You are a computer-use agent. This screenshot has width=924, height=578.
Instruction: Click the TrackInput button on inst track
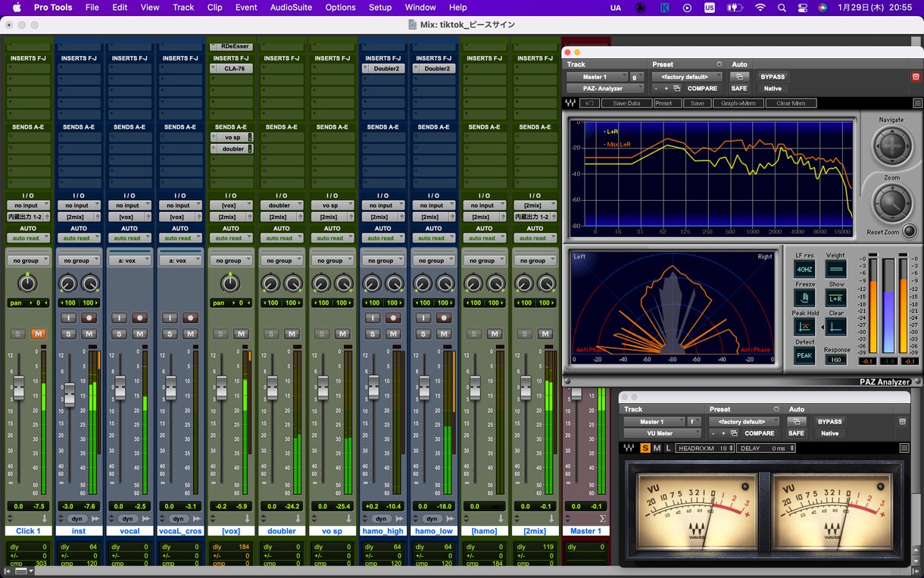[68, 318]
